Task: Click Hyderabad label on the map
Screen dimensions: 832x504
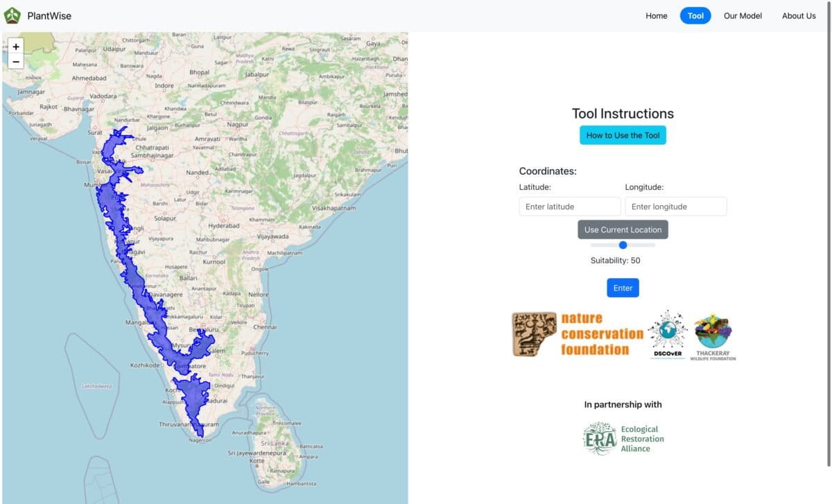Action: 224,226
